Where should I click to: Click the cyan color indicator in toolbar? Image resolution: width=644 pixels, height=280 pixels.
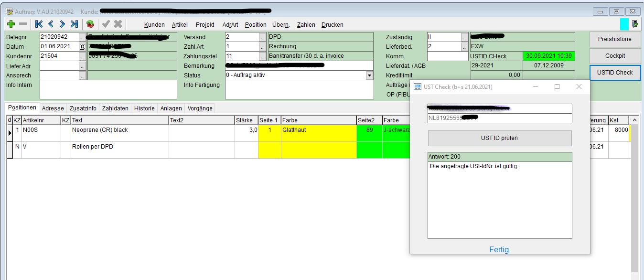[624, 24]
